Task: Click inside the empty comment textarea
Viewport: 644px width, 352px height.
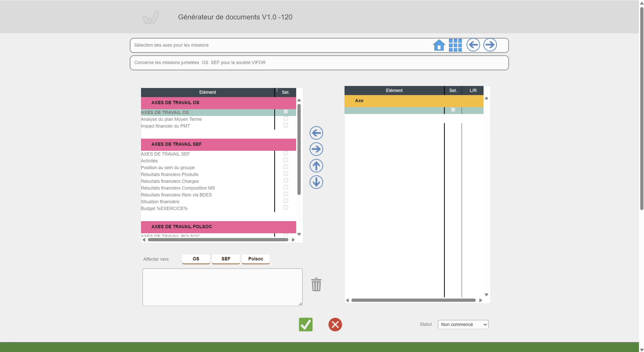Action: [222, 287]
